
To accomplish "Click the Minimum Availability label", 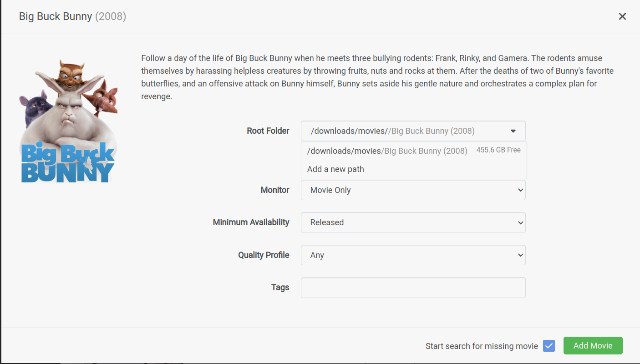I will tap(251, 222).
